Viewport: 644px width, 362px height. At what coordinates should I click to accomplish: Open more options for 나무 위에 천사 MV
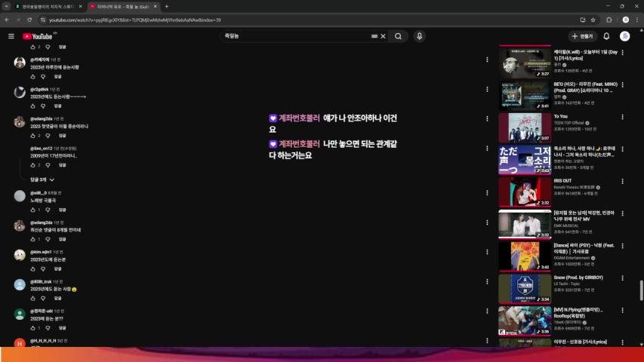click(623, 213)
